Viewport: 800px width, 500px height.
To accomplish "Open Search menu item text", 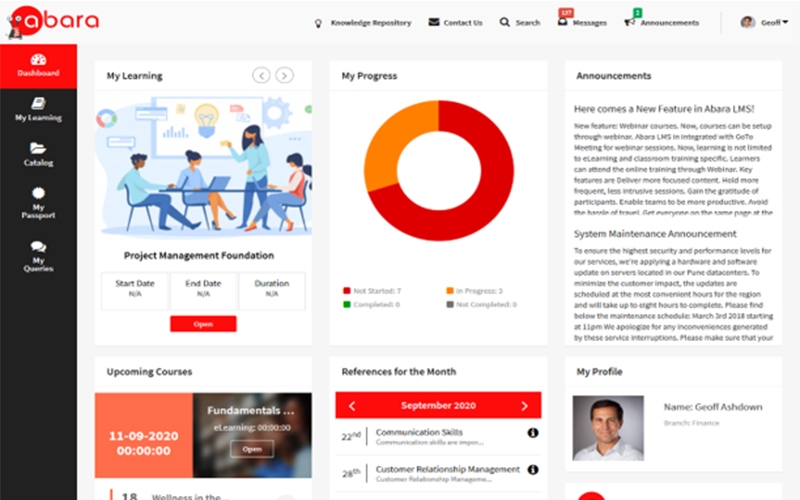I will (528, 23).
